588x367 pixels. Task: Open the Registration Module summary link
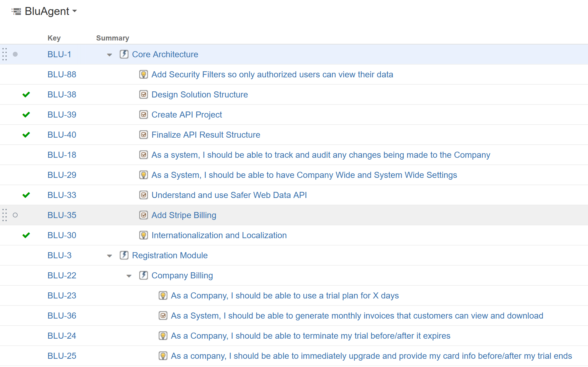[x=170, y=255]
